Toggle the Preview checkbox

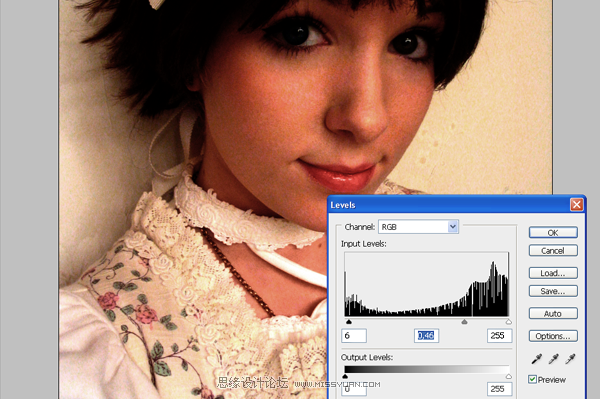pyautogui.click(x=532, y=379)
